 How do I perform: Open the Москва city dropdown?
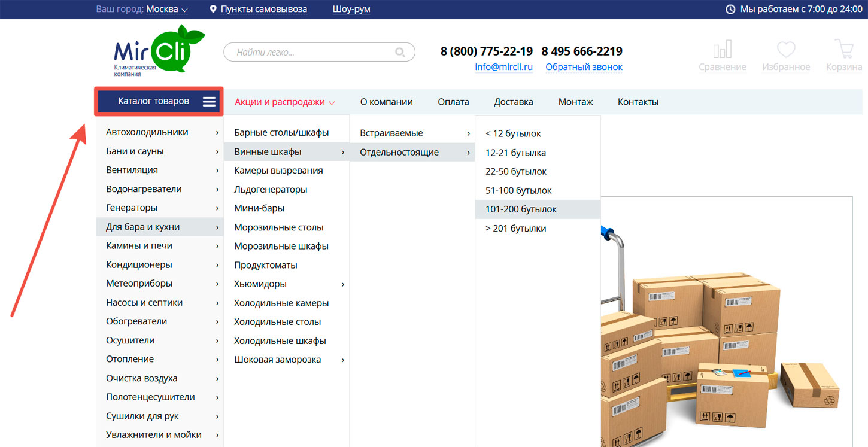(167, 9)
